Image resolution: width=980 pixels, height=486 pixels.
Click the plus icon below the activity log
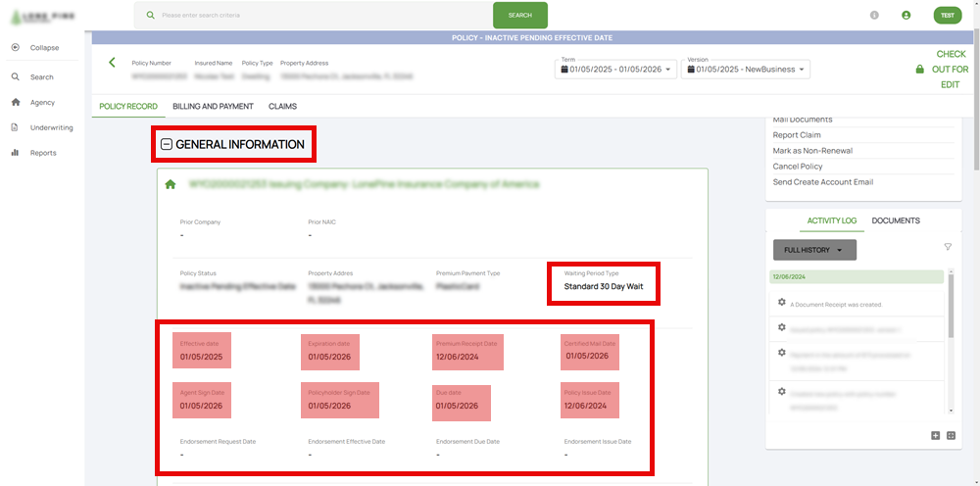click(x=936, y=435)
